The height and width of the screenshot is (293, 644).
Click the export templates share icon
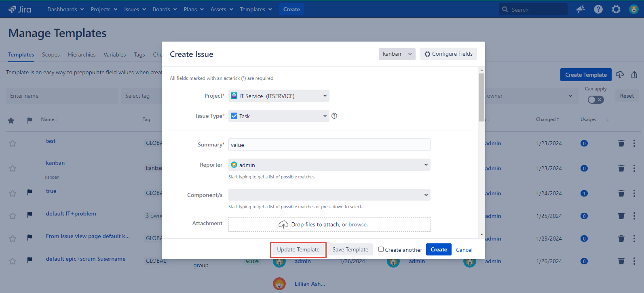point(634,75)
